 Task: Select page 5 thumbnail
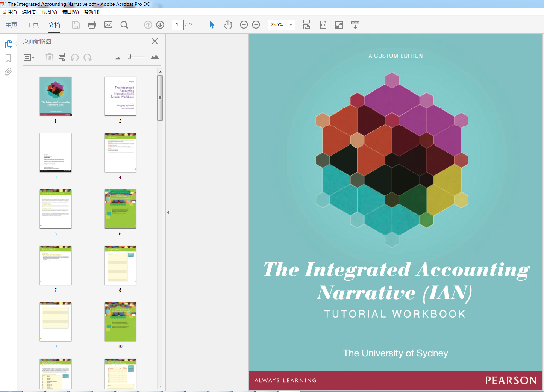pos(56,209)
